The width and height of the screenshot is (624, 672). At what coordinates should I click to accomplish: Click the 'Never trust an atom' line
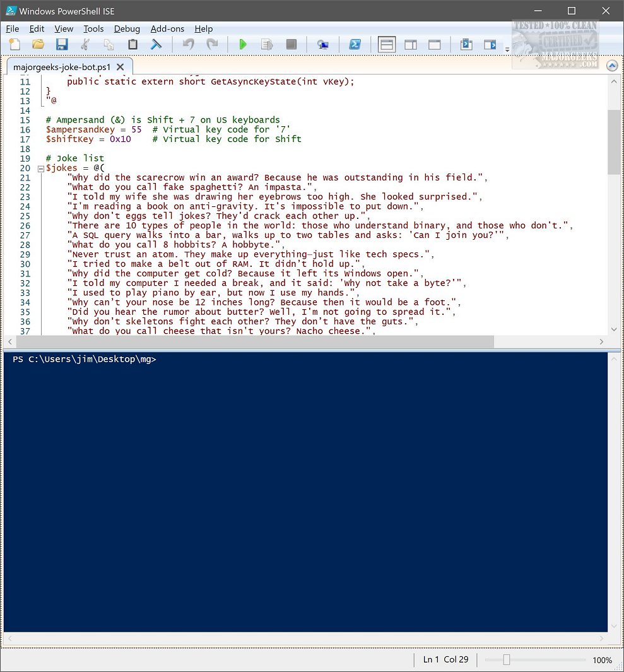(250, 254)
